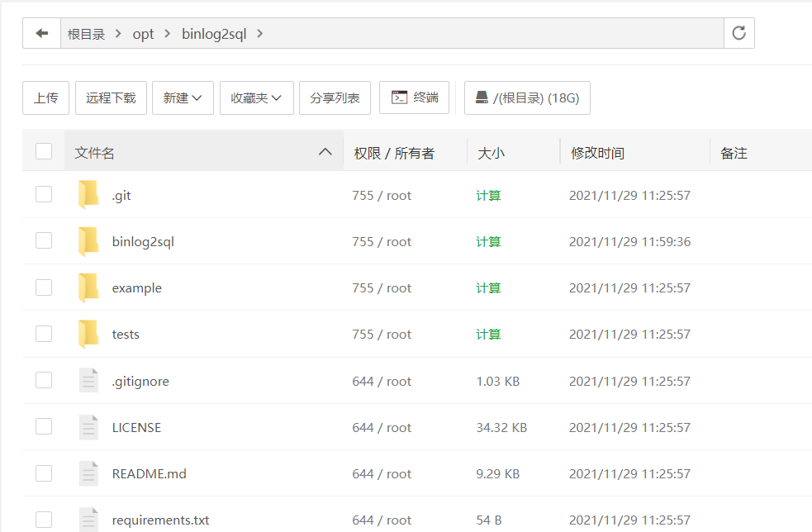Viewport: 812px width, 532px height.
Task: Click the 远程下载 button
Action: (x=111, y=98)
